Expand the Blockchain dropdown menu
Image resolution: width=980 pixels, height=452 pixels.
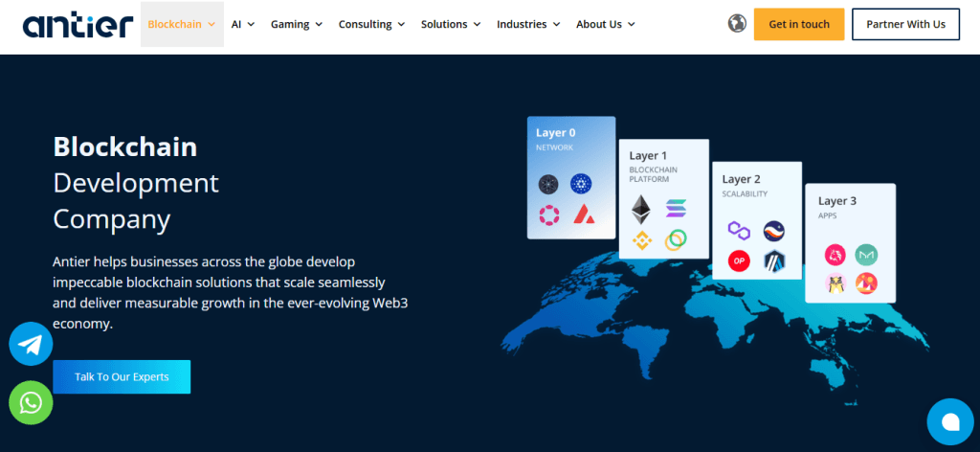pyautogui.click(x=182, y=24)
